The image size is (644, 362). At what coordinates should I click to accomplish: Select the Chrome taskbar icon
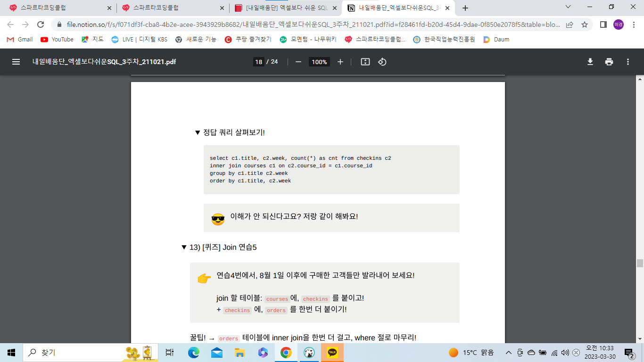click(286, 353)
